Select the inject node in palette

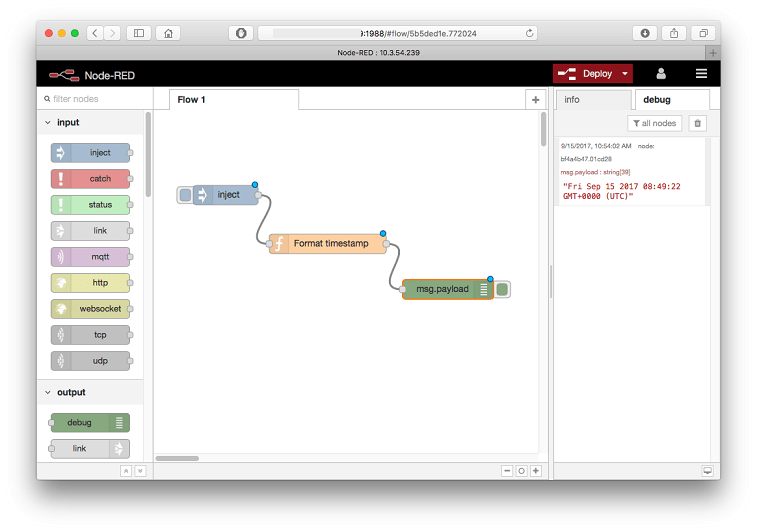coord(90,153)
